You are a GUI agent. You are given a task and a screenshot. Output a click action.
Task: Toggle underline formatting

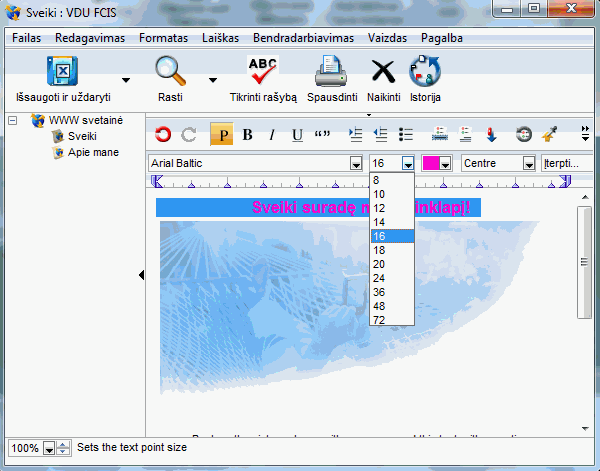[x=296, y=134]
